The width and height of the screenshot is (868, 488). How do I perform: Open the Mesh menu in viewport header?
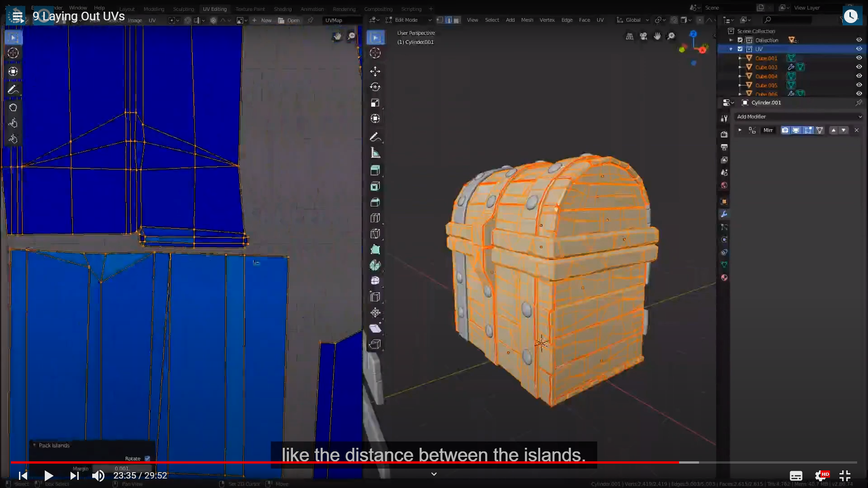(x=527, y=20)
